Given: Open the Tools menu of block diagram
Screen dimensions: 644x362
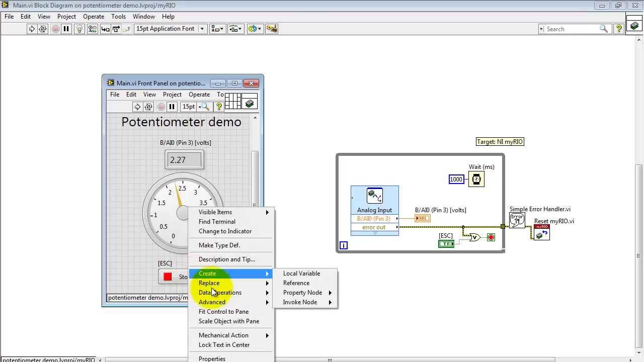Looking at the screenshot, I should point(118,16).
